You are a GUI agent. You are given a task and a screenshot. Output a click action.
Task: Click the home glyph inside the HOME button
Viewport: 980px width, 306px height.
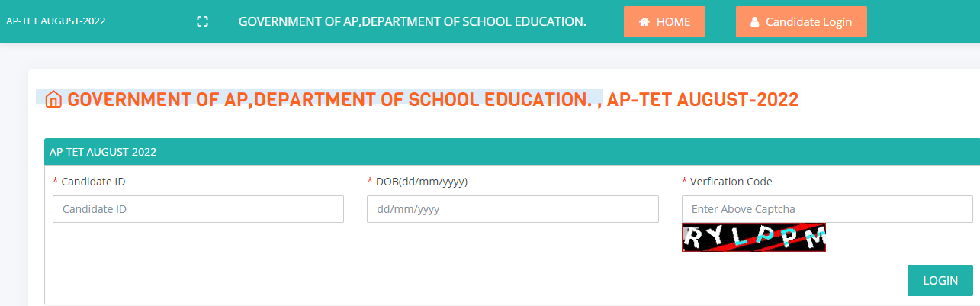click(x=644, y=22)
